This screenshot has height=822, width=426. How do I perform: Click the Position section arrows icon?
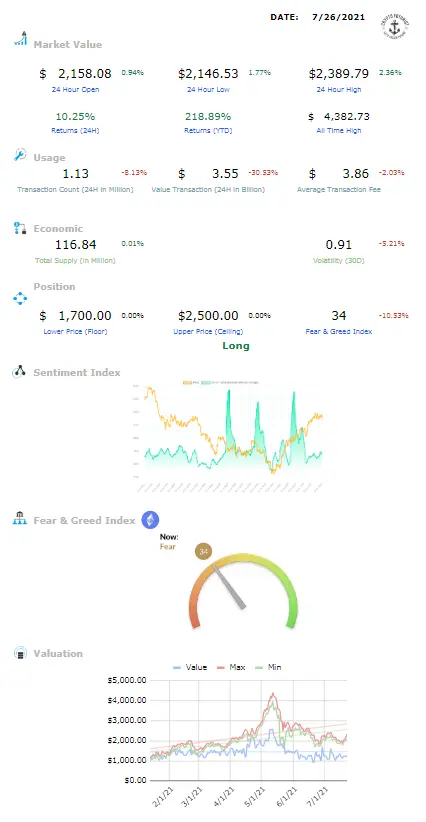(20, 299)
